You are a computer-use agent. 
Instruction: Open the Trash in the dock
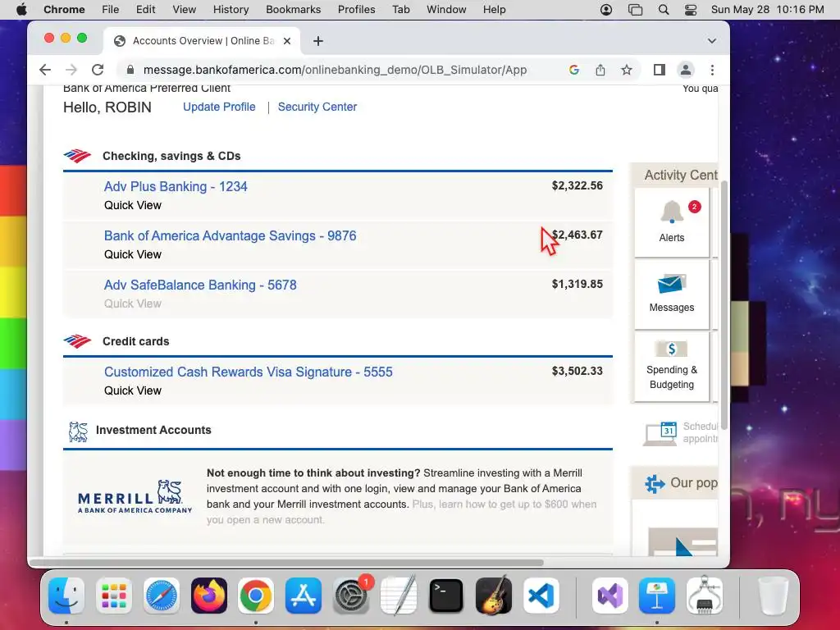773,596
